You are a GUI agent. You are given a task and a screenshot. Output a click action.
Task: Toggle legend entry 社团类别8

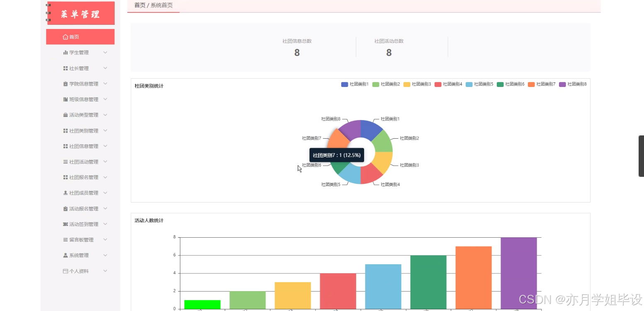pyautogui.click(x=573, y=84)
